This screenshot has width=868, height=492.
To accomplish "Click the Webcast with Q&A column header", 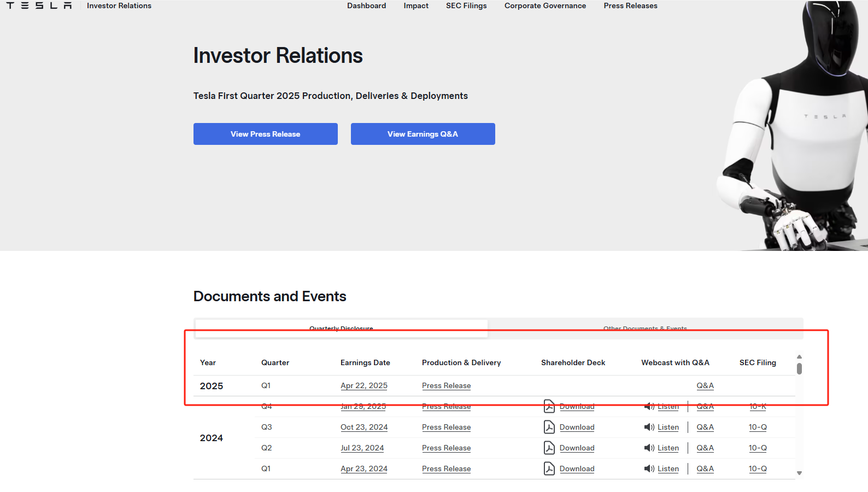I will coord(675,362).
